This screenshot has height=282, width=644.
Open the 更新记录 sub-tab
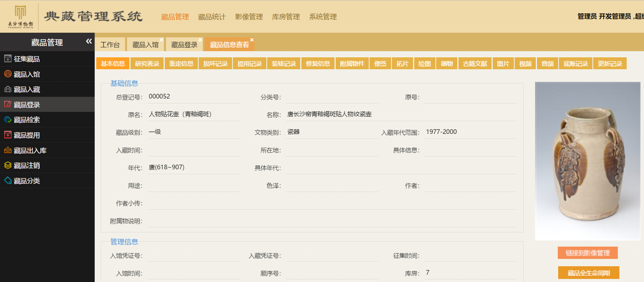610,63
